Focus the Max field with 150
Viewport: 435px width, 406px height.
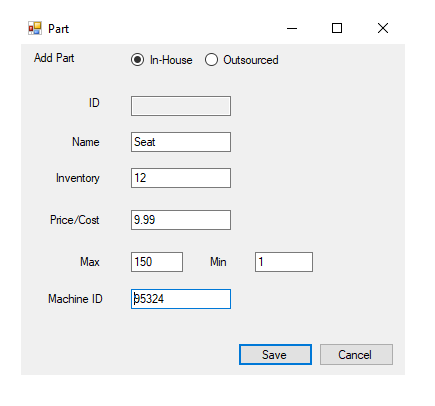pos(157,262)
